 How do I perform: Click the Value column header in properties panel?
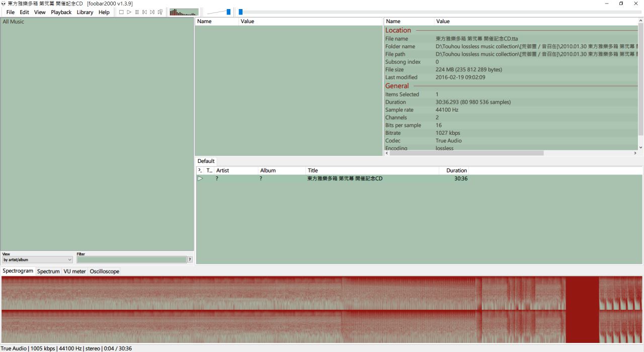(x=536, y=22)
